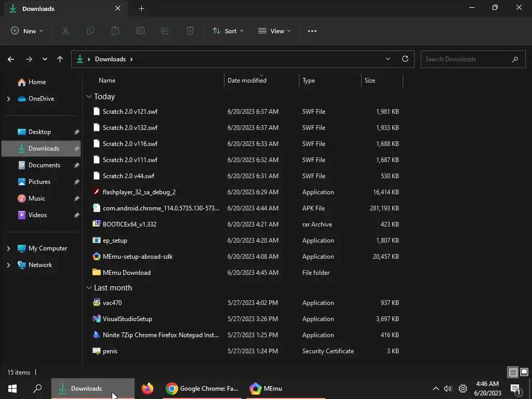Go up one folder level arrow
Image resolution: width=532 pixels, height=399 pixels.
tap(60, 59)
